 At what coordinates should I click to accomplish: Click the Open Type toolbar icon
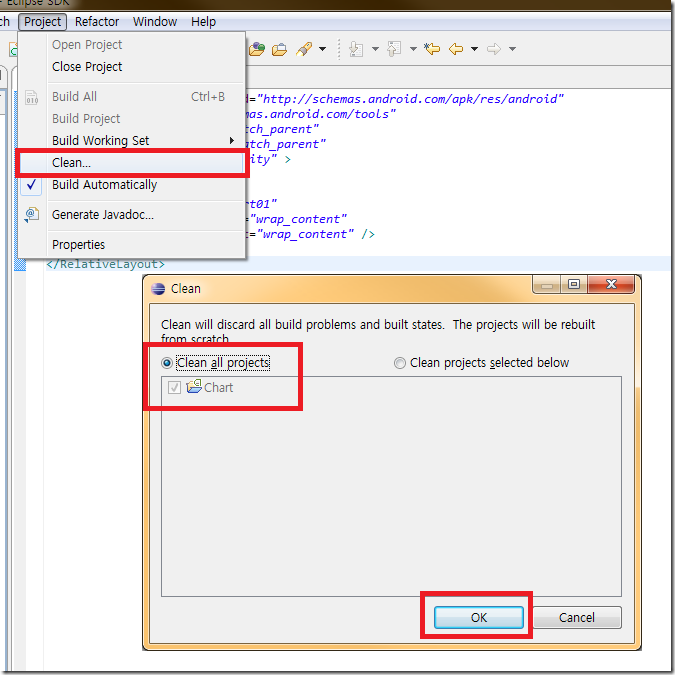tap(257, 49)
